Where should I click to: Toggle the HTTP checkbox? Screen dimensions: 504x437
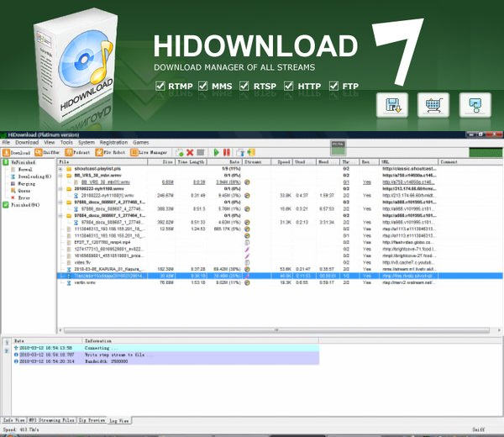point(289,86)
